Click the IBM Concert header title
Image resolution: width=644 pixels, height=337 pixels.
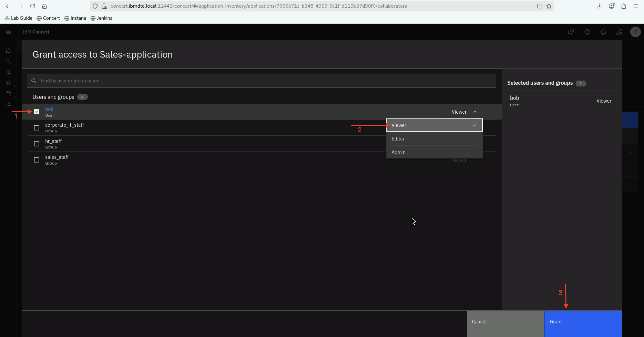point(36,32)
